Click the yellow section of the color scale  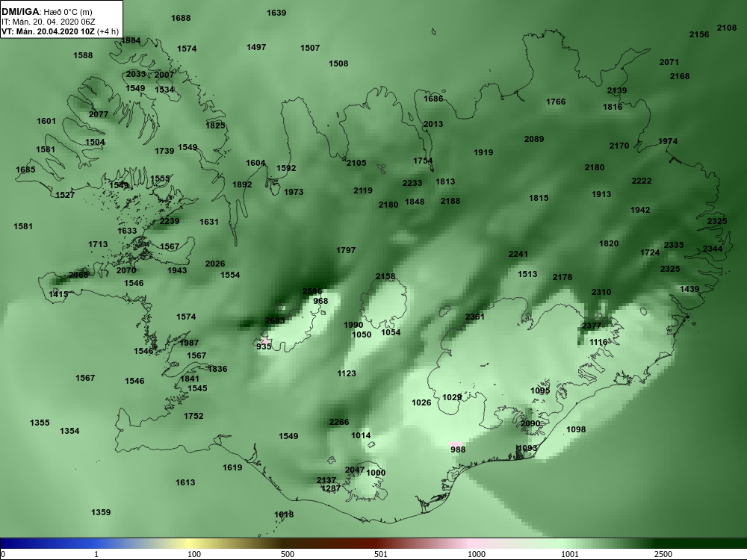[190, 544]
